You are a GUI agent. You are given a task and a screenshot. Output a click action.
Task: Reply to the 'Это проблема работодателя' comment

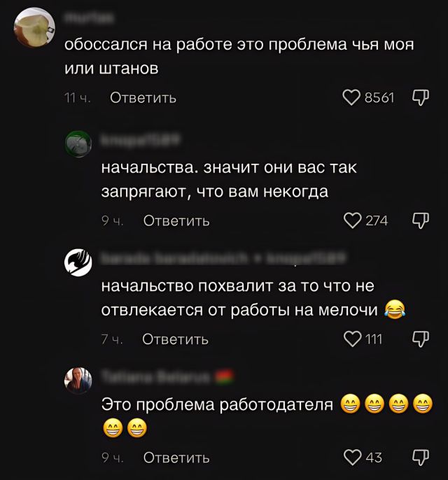point(176,458)
